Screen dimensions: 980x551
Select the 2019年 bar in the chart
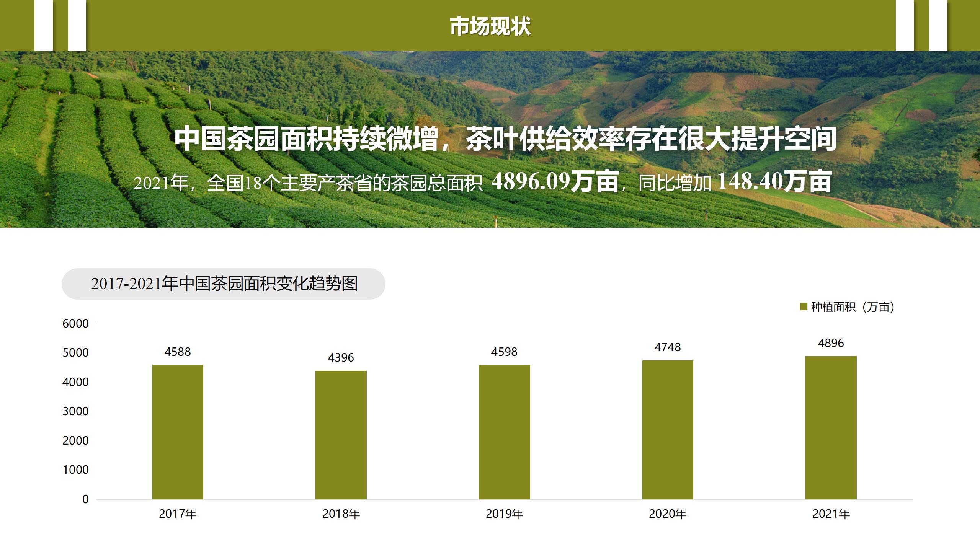click(x=504, y=432)
